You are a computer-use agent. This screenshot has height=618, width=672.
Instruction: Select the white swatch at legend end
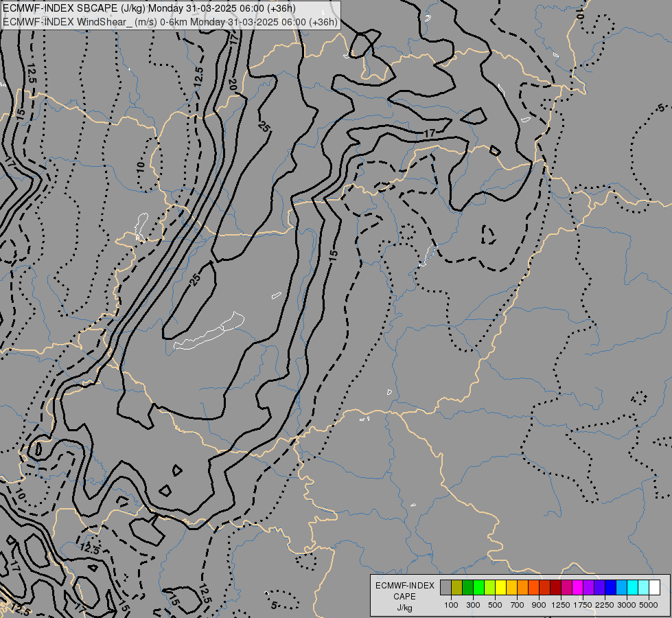[654, 588]
